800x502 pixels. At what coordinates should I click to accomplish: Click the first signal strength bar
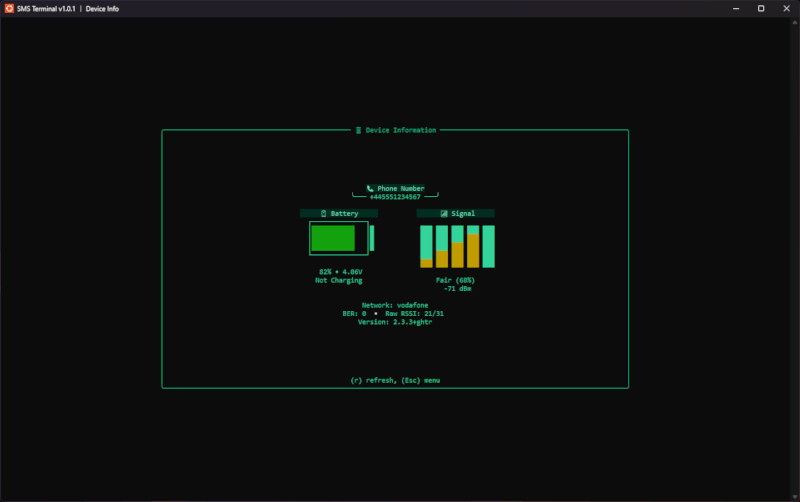(427, 246)
